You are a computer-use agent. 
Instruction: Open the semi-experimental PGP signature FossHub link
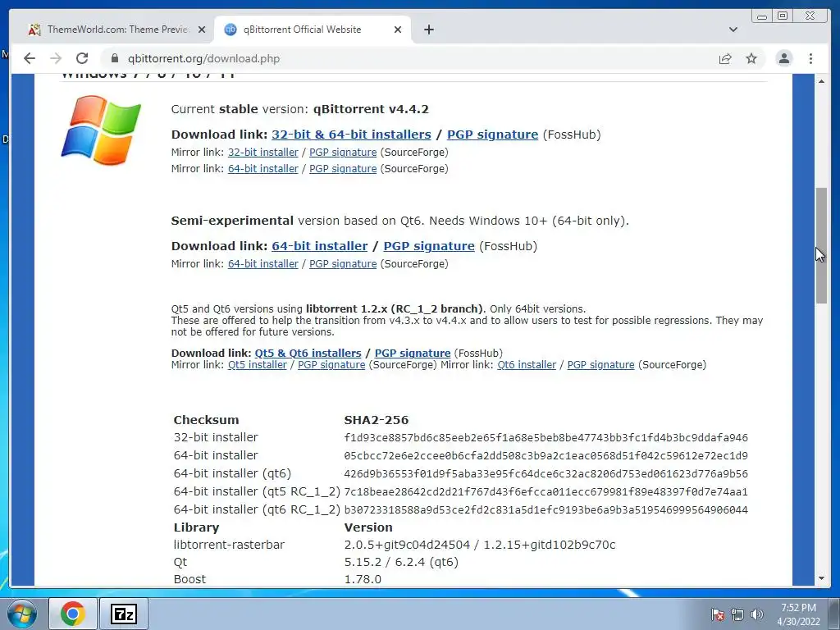(x=429, y=246)
